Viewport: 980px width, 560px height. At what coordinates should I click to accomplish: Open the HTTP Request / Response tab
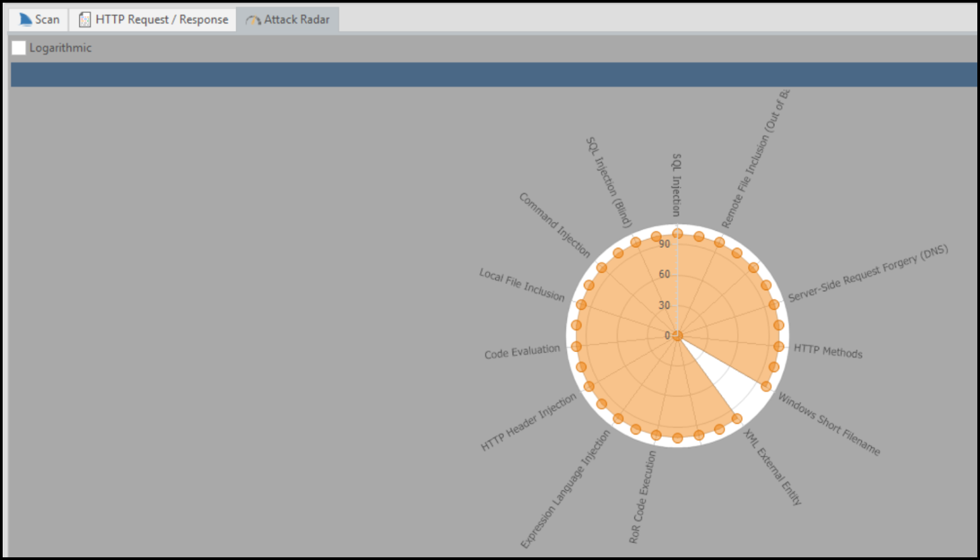click(153, 20)
